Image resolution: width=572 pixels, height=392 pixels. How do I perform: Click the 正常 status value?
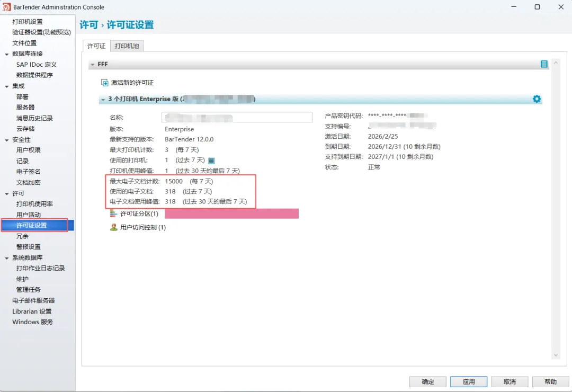pos(374,167)
